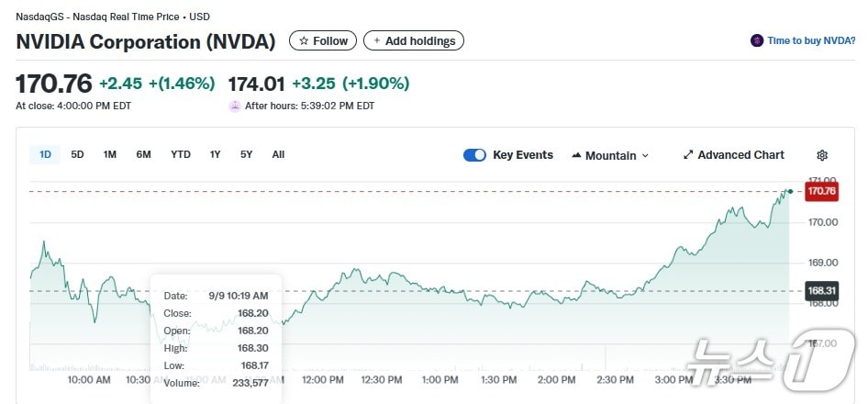This screenshot has height=404, width=868.
Task: Select the 1D range tab
Action: [45, 154]
